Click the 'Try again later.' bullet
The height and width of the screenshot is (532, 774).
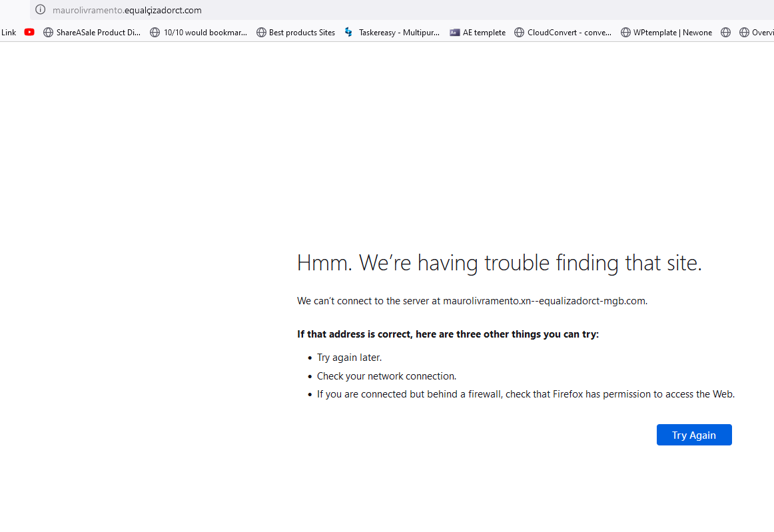tap(349, 358)
